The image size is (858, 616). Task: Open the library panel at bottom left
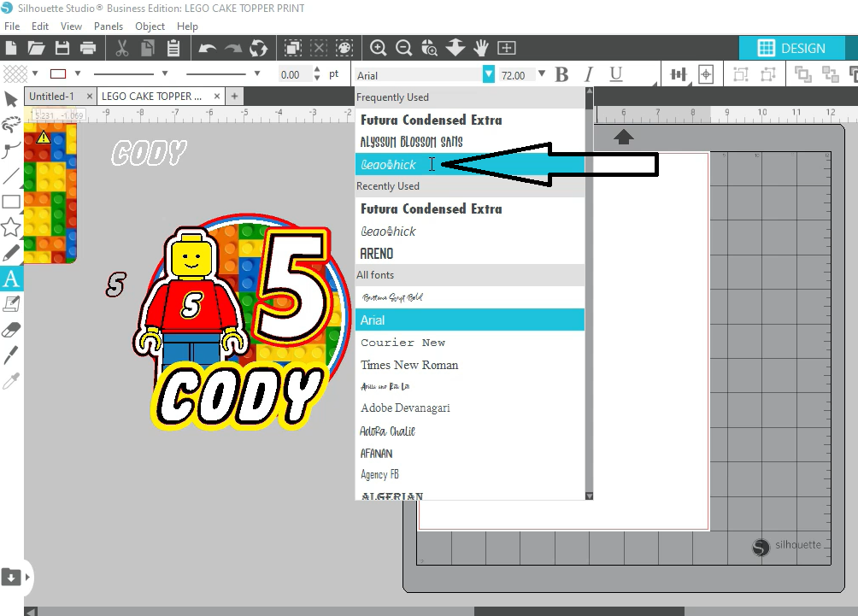tap(11, 578)
